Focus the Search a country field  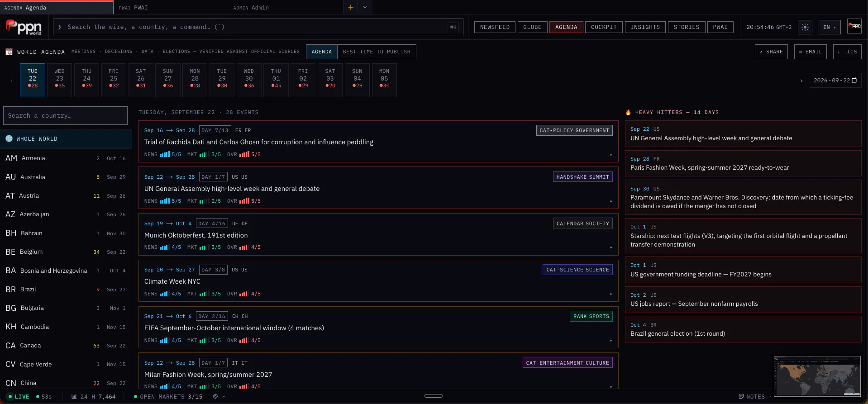(x=66, y=115)
